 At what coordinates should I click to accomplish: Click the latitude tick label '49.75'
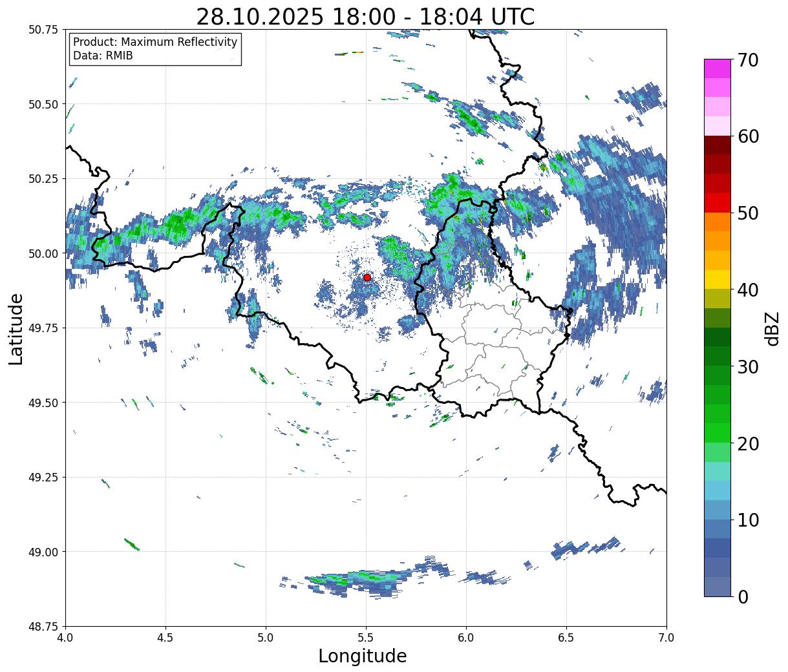click(x=43, y=328)
